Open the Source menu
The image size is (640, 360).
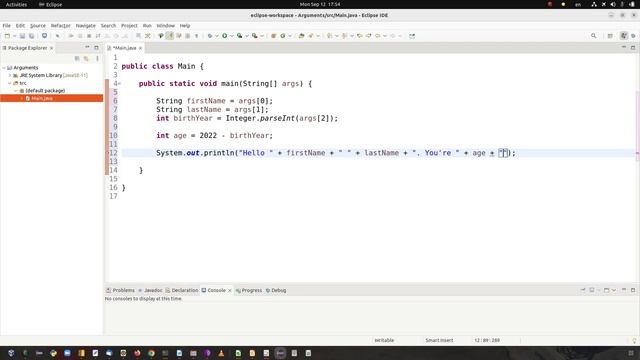[38, 26]
